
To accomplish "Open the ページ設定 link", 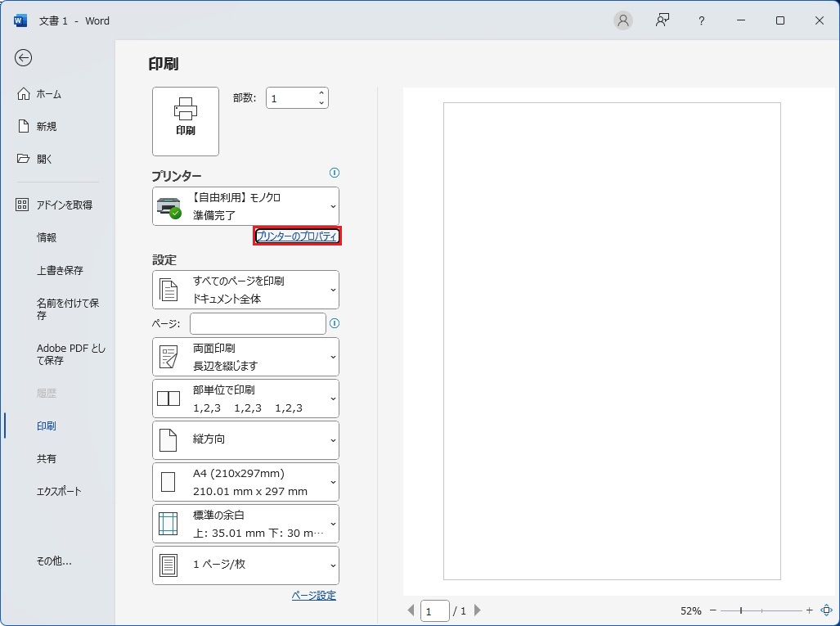I will pyautogui.click(x=313, y=596).
